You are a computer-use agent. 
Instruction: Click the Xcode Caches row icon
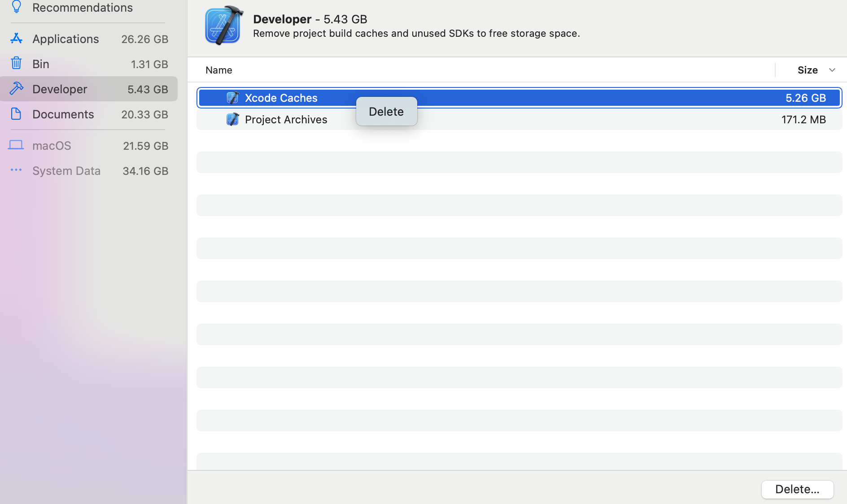point(232,98)
